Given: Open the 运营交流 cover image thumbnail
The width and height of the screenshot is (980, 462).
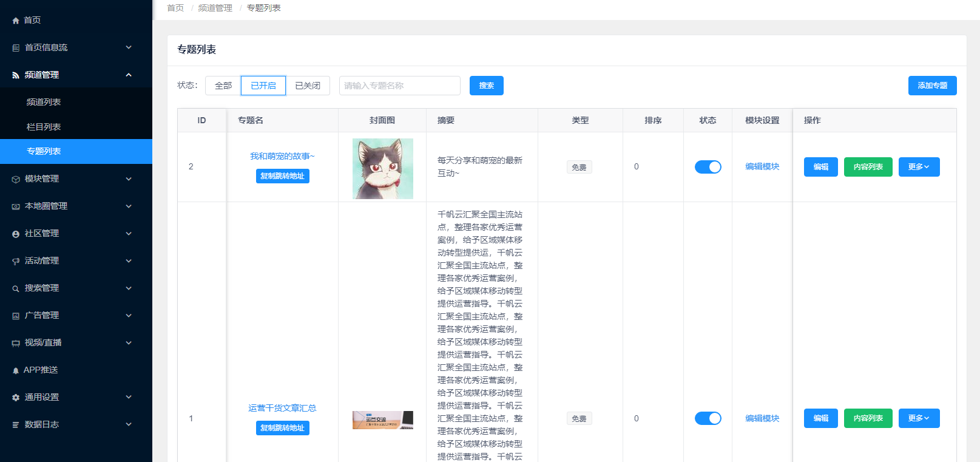Looking at the screenshot, I should point(383,420).
